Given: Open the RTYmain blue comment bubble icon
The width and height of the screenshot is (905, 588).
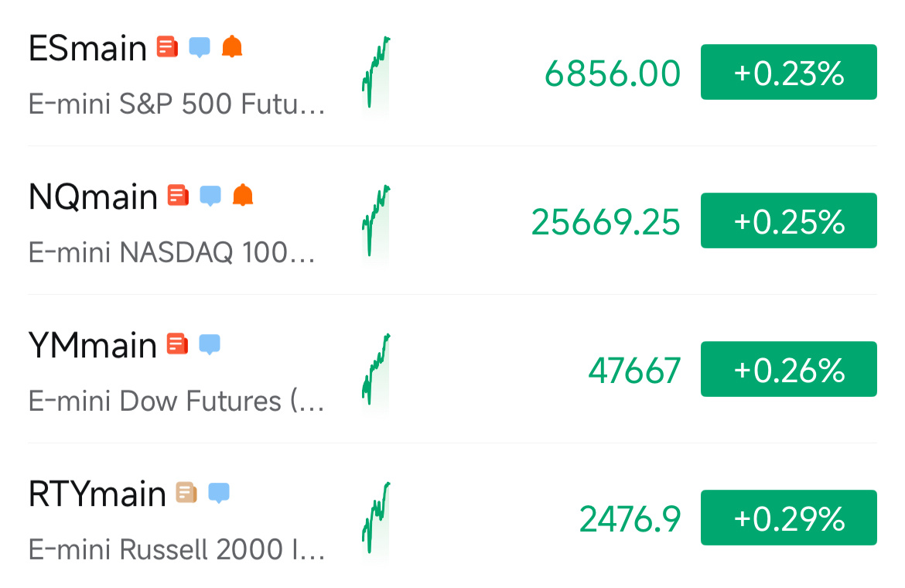Looking at the screenshot, I should 219,493.
